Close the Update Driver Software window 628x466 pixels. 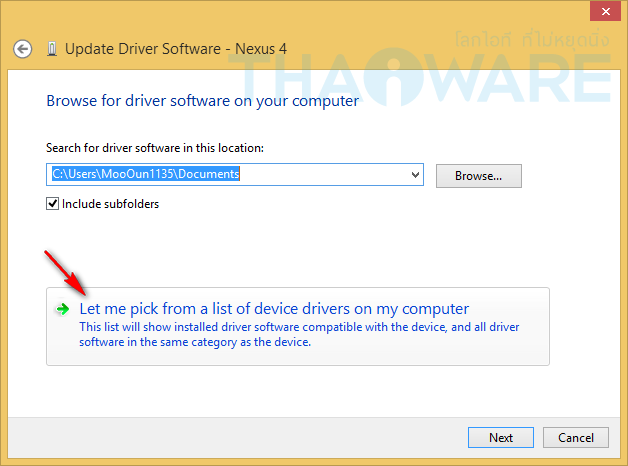(603, 12)
